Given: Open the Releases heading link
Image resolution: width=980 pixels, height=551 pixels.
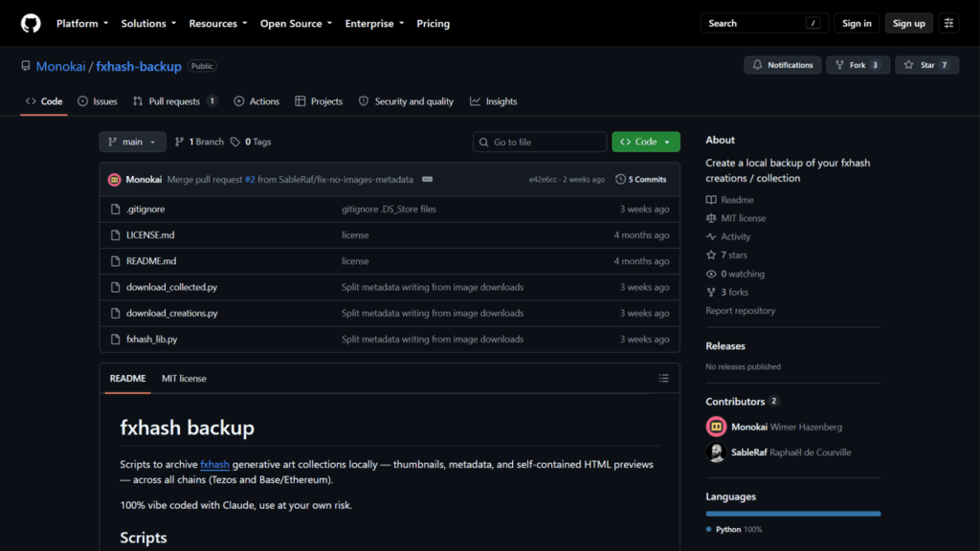Looking at the screenshot, I should 725,346.
